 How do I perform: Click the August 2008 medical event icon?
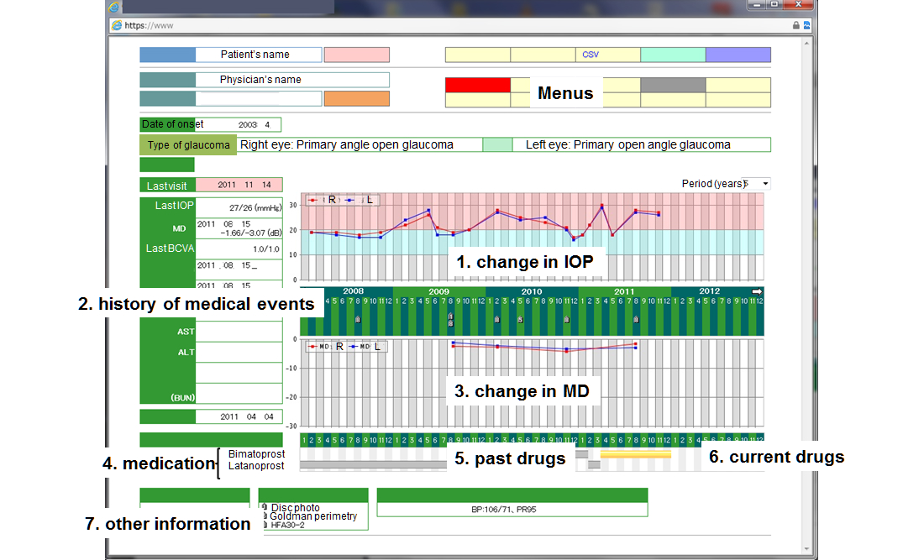(x=357, y=320)
